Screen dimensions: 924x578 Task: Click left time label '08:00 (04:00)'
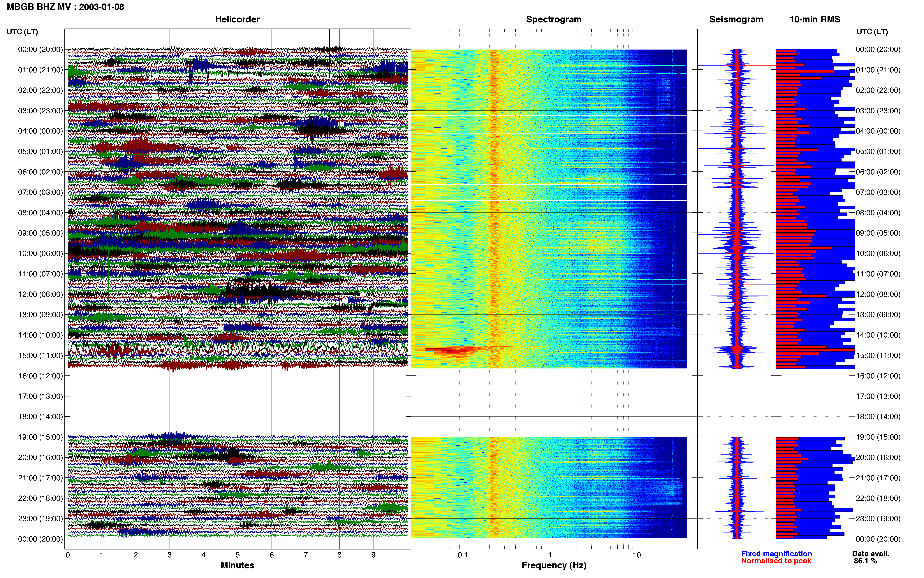[x=41, y=212]
